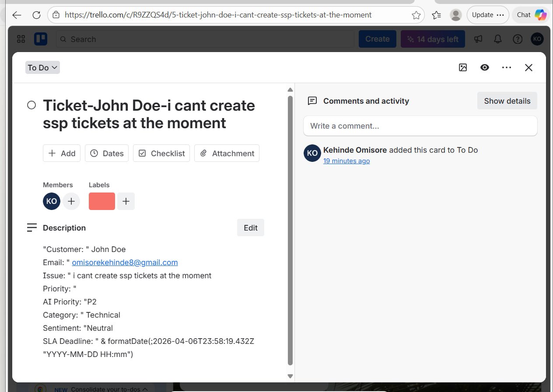Click the Trello logo icon

pos(41,39)
